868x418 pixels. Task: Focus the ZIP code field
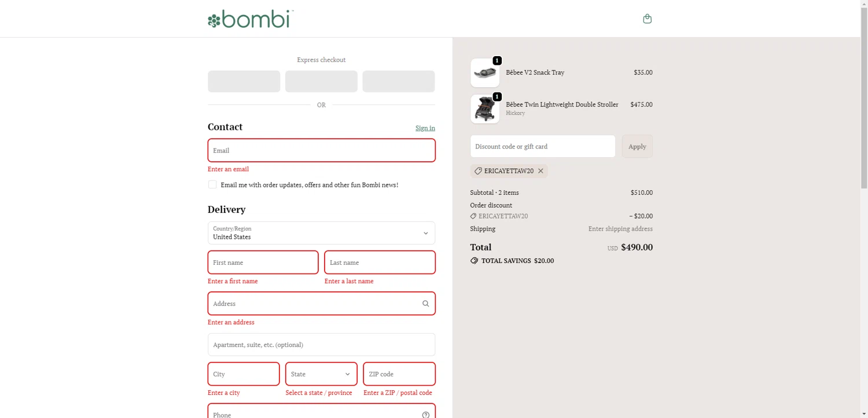[399, 374]
